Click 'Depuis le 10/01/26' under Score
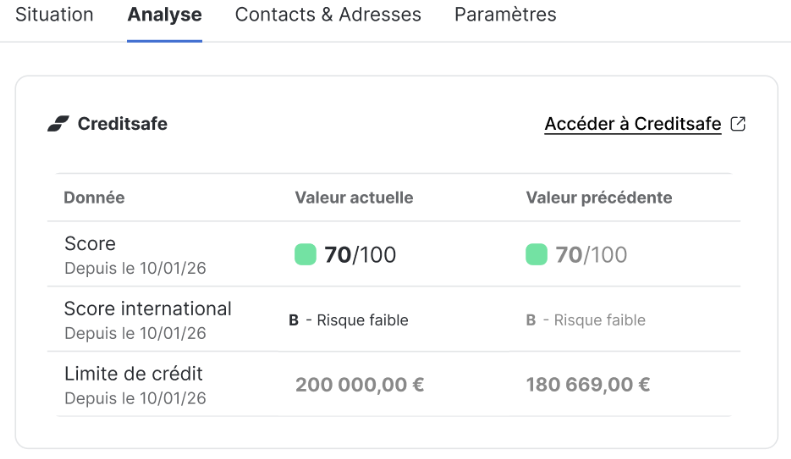 (x=135, y=268)
